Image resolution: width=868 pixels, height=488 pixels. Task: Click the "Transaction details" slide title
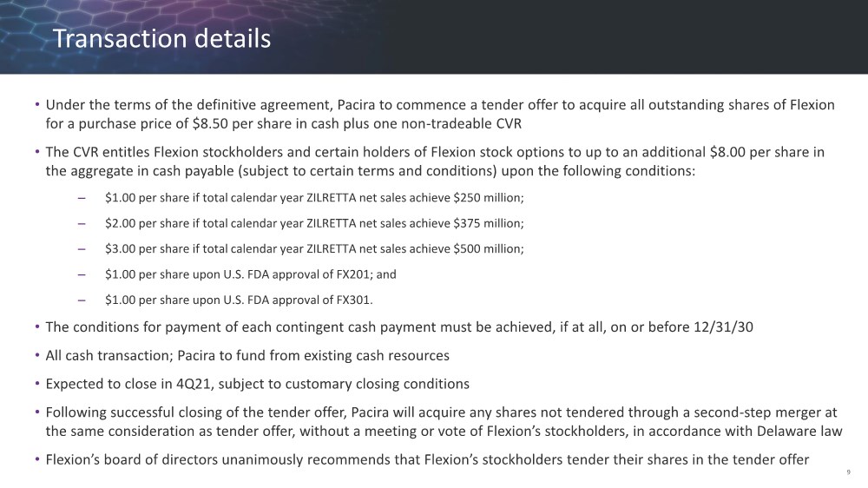pos(161,39)
